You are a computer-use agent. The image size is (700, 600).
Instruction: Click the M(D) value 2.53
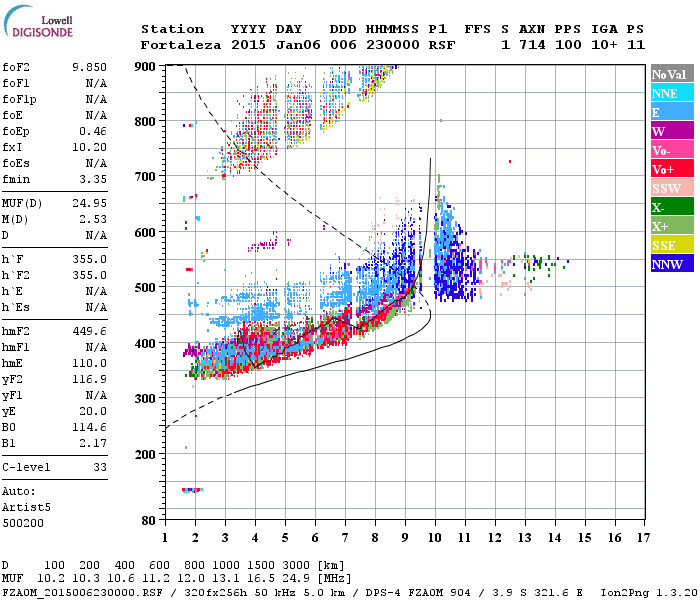[x=93, y=220]
